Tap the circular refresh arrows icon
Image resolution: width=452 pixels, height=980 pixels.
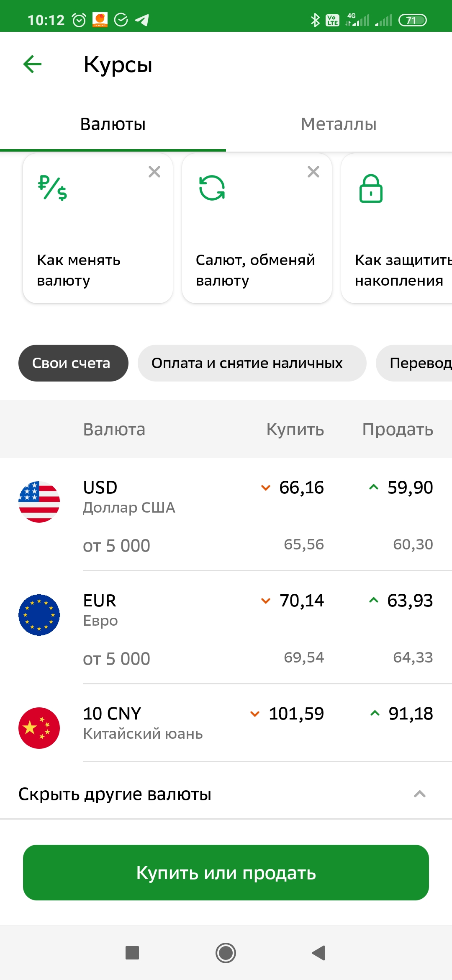212,188
